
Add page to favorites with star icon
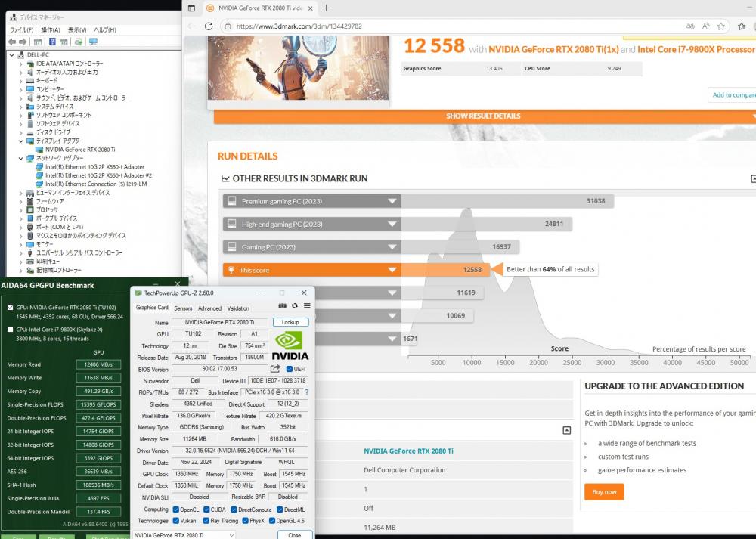pos(721,26)
